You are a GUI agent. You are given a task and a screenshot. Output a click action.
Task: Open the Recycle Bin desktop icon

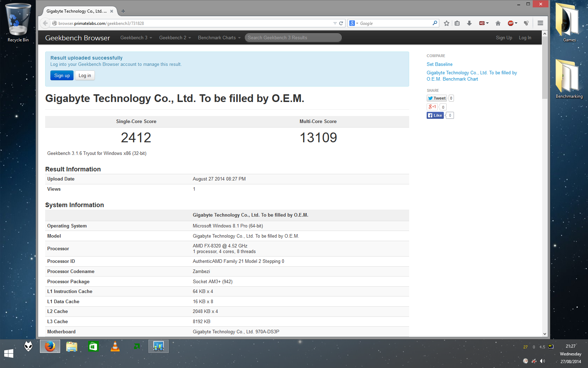[18, 23]
